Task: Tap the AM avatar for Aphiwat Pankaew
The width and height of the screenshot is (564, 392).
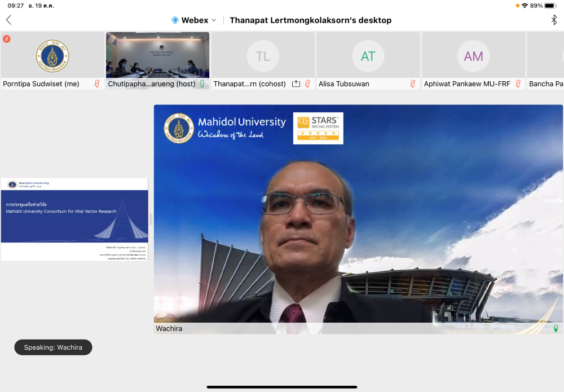Action: click(473, 56)
